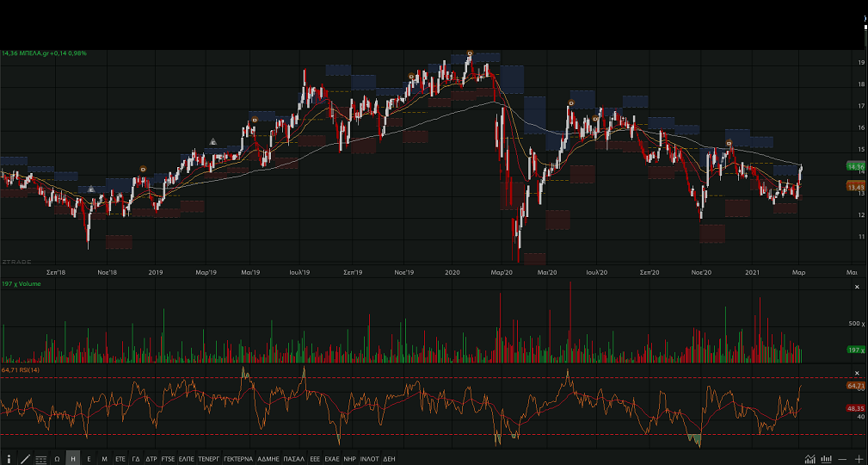Click the 14,36 ΜΠΕΛΑ.gr chart title

click(43, 53)
